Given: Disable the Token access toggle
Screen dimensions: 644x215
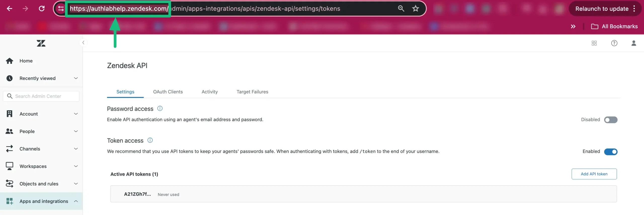Looking at the screenshot, I should point(611,152).
